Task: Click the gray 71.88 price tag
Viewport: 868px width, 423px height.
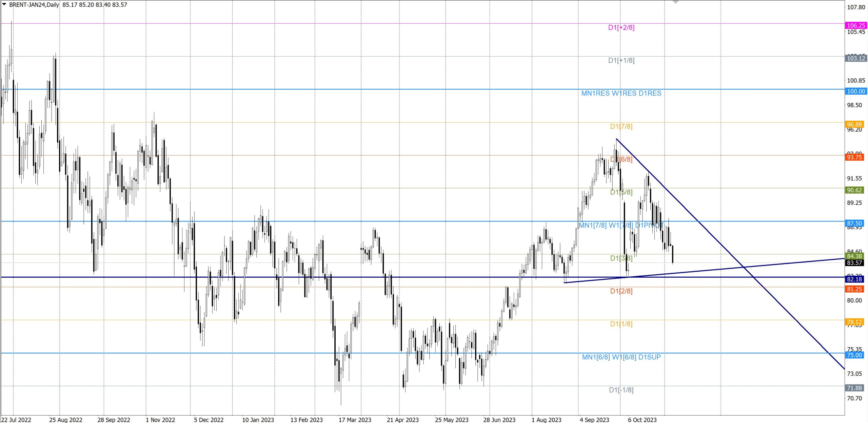Action: (854, 388)
